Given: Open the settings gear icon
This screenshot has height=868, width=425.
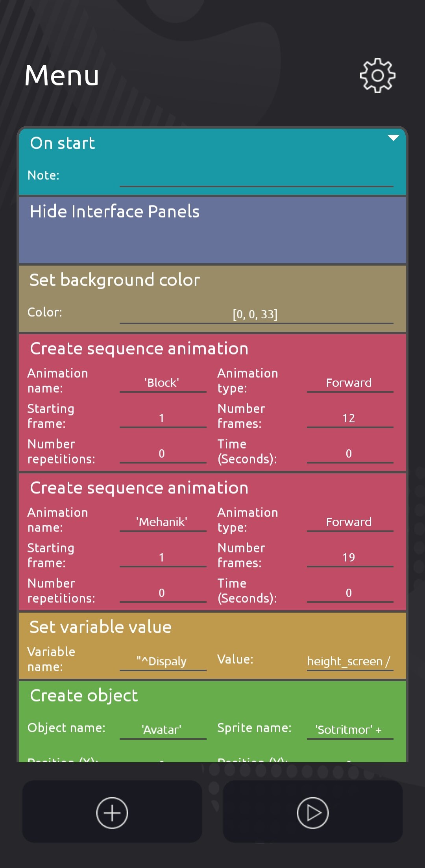Looking at the screenshot, I should pyautogui.click(x=377, y=76).
